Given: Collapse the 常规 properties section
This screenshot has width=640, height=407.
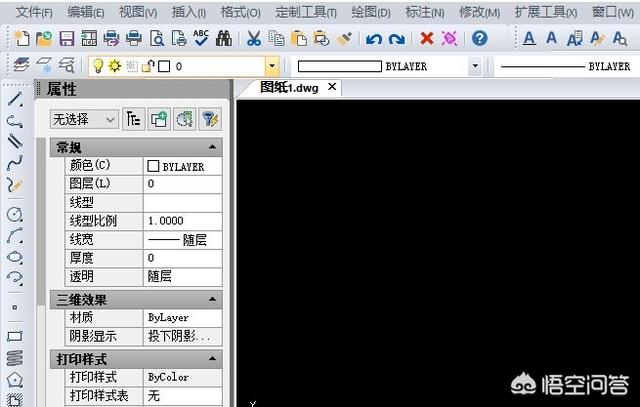Looking at the screenshot, I should [x=212, y=148].
